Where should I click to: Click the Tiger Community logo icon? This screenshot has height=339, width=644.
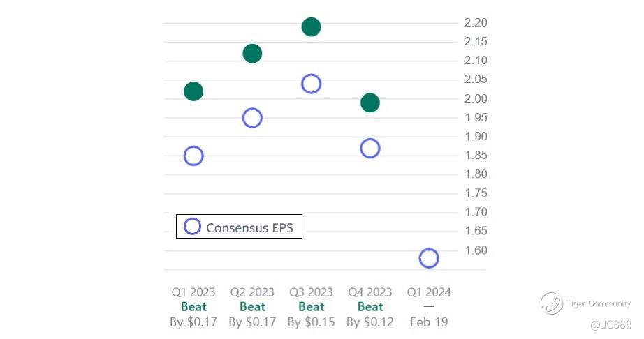pos(552,303)
